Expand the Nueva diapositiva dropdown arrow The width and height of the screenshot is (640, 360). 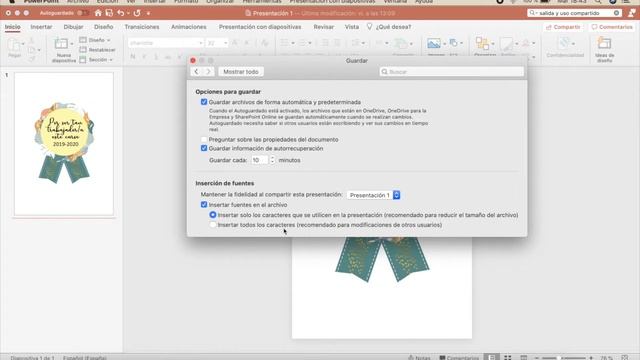(x=72, y=43)
